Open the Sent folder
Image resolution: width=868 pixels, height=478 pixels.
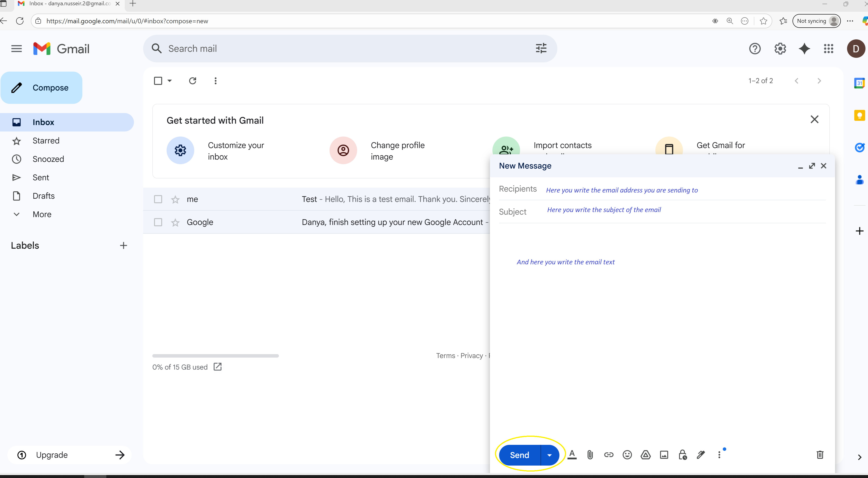(41, 178)
